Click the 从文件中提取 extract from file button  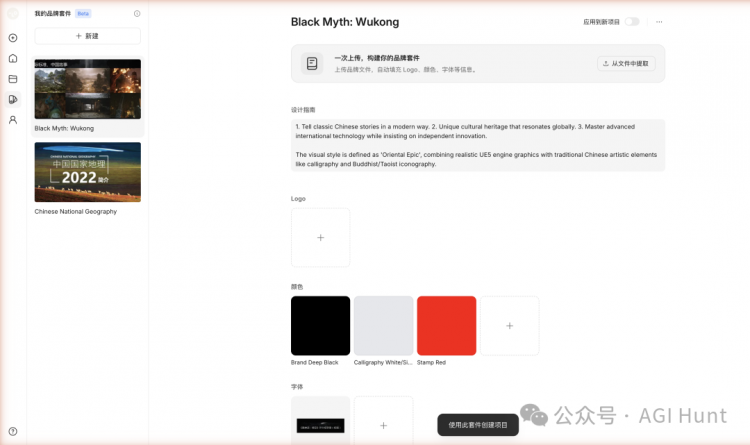[626, 63]
